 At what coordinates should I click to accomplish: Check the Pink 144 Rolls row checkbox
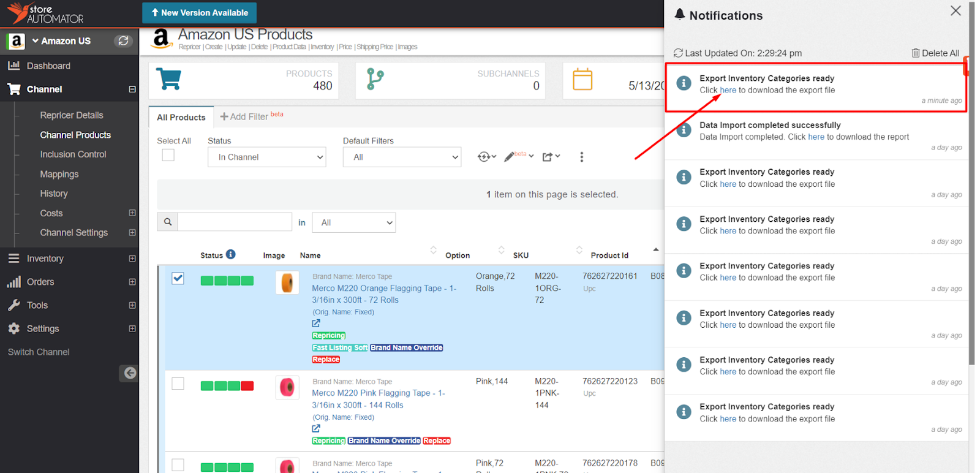[178, 384]
